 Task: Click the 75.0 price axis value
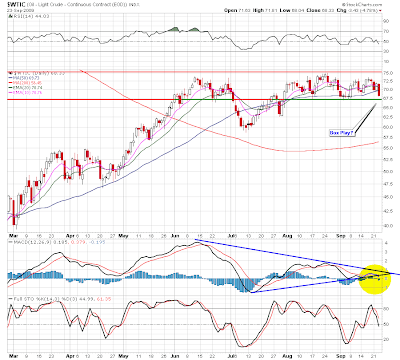tap(387, 73)
